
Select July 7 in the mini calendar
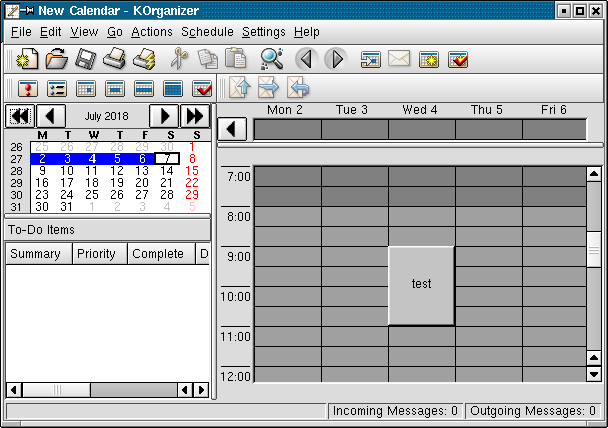(x=167, y=159)
